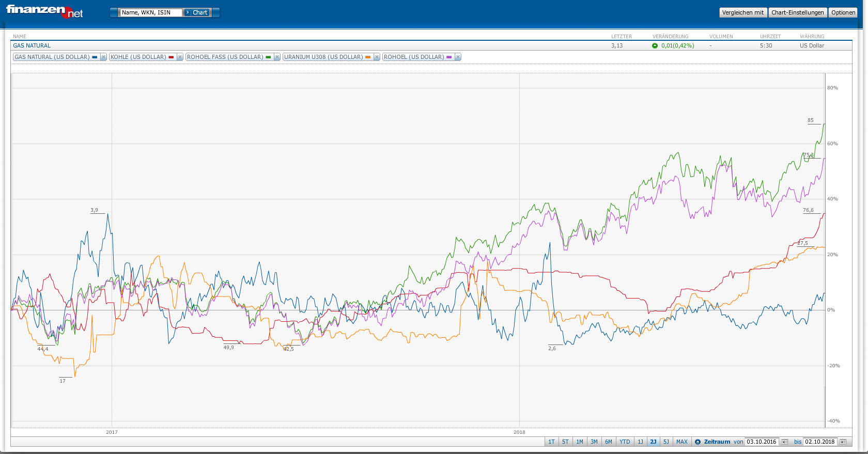
Task: Expand the Zeitraum date range section
Action: tap(717, 442)
